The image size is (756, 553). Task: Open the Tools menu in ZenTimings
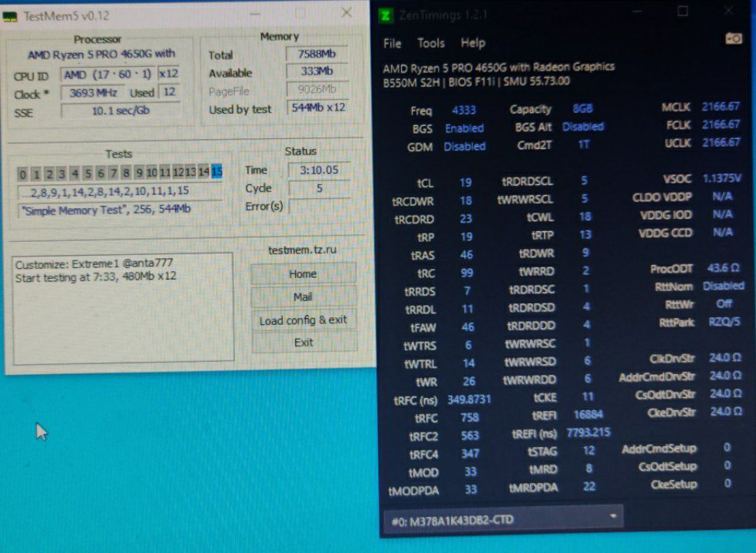point(431,43)
